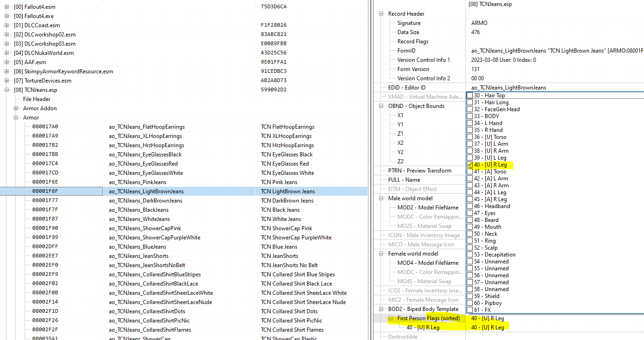Check the 50 - Neck flag
Viewport: 644px width, 340px height.
coord(470,234)
